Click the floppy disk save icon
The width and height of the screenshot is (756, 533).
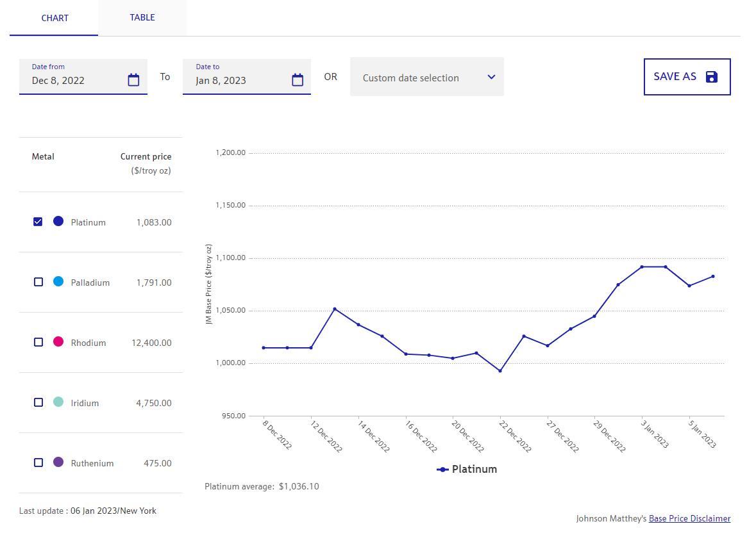coord(712,77)
